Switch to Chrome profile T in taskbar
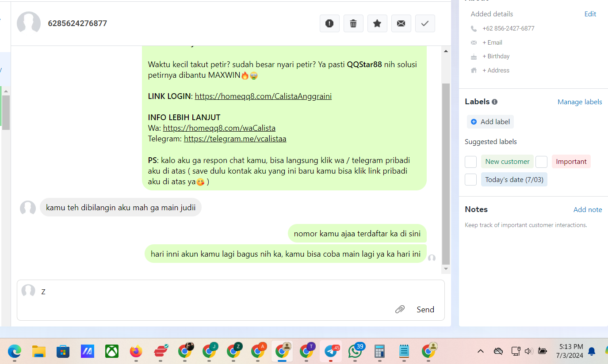The height and width of the screenshot is (364, 608). (307, 351)
